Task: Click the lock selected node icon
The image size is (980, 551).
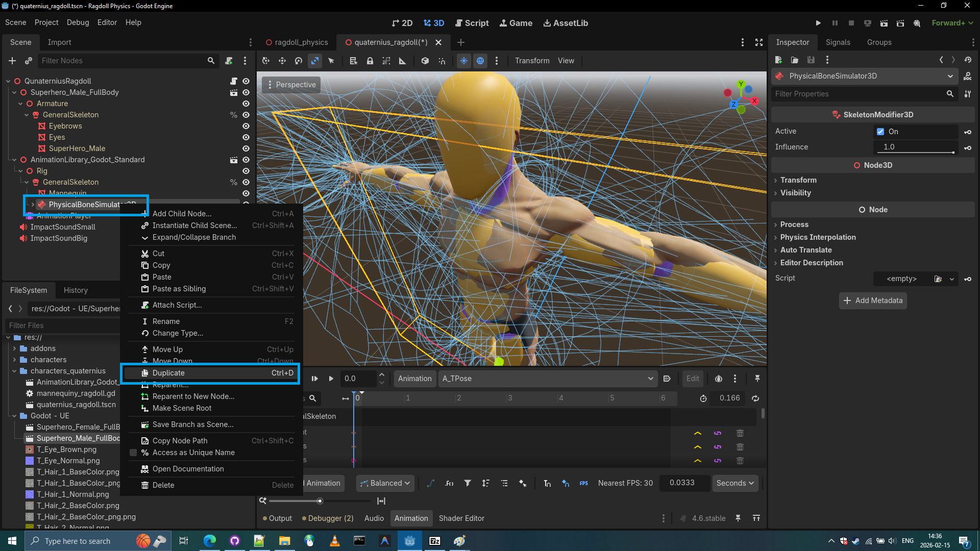Action: 370,61
